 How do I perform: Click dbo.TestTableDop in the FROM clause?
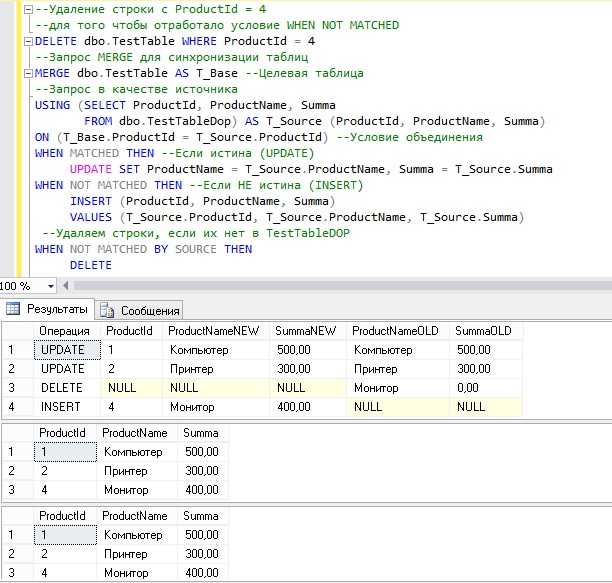tap(175, 121)
